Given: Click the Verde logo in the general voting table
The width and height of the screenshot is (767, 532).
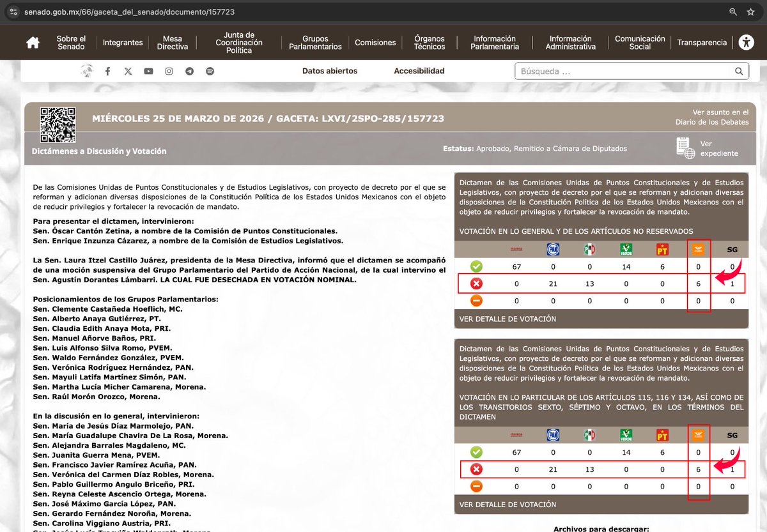Looking at the screenshot, I should (x=626, y=249).
